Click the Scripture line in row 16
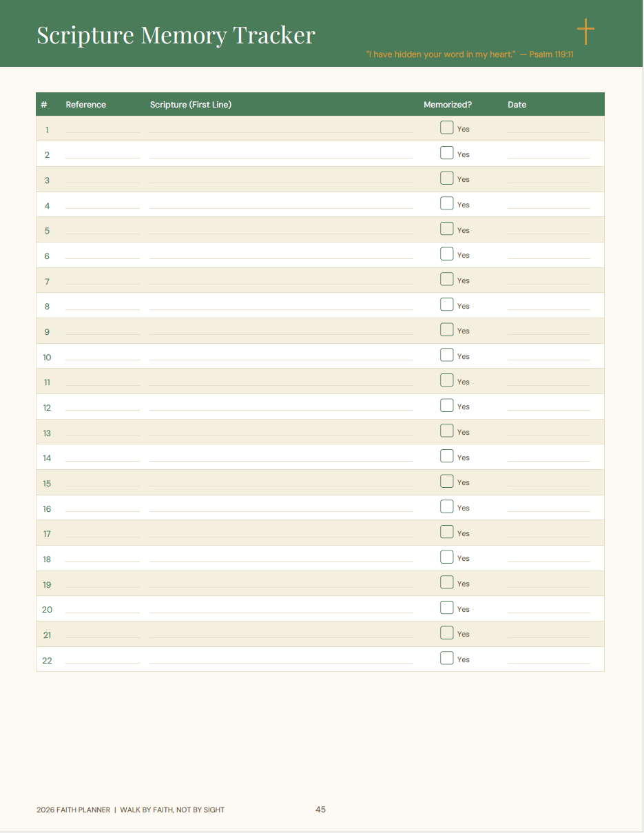This screenshot has width=644, height=833. click(281, 508)
